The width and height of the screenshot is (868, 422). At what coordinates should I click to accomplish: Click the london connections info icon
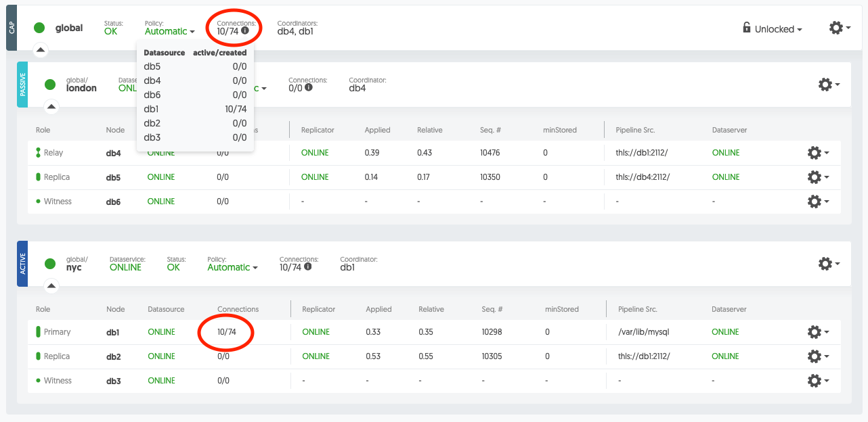click(x=309, y=87)
